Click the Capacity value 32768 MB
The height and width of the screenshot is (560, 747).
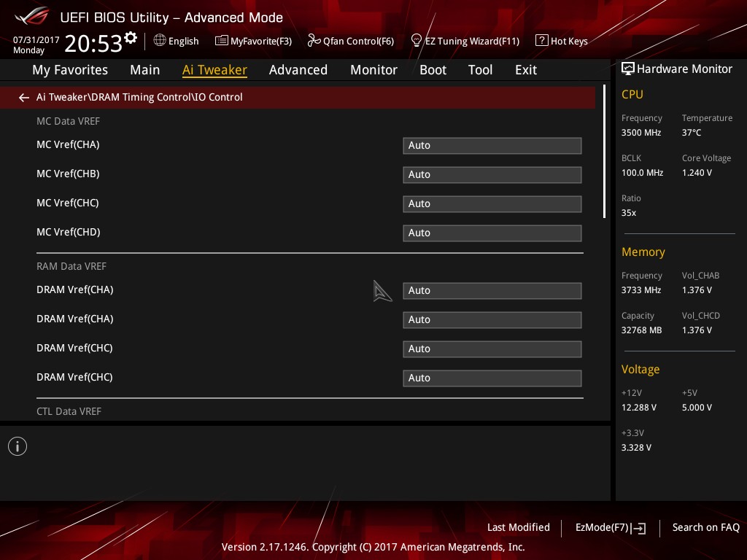642,330
